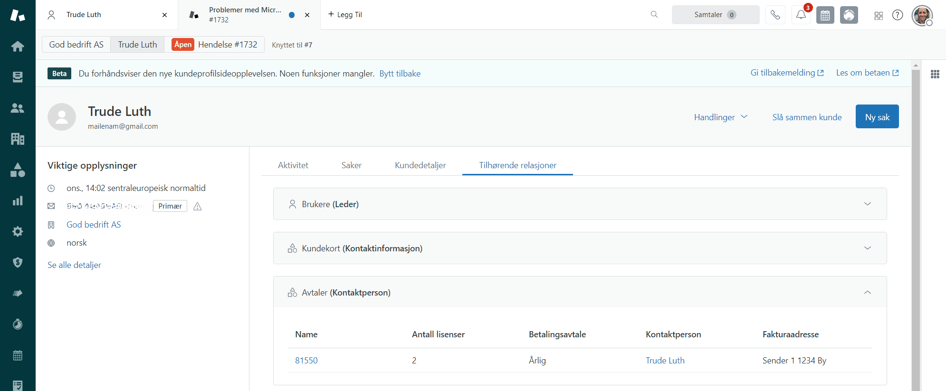The width and height of the screenshot is (946, 391).
Task: Close the Trude Luth tab
Action: tap(165, 14)
